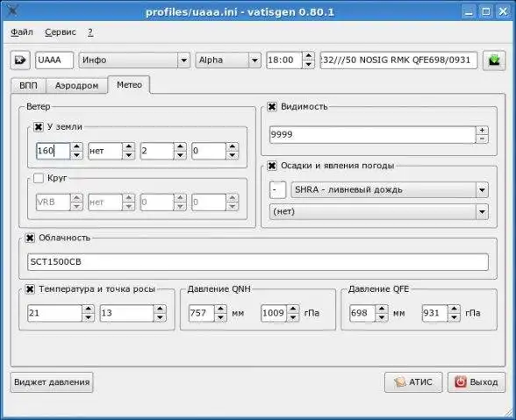516x420 pixels.
Task: Increase QNH 757 мм value
Action: [220, 309]
